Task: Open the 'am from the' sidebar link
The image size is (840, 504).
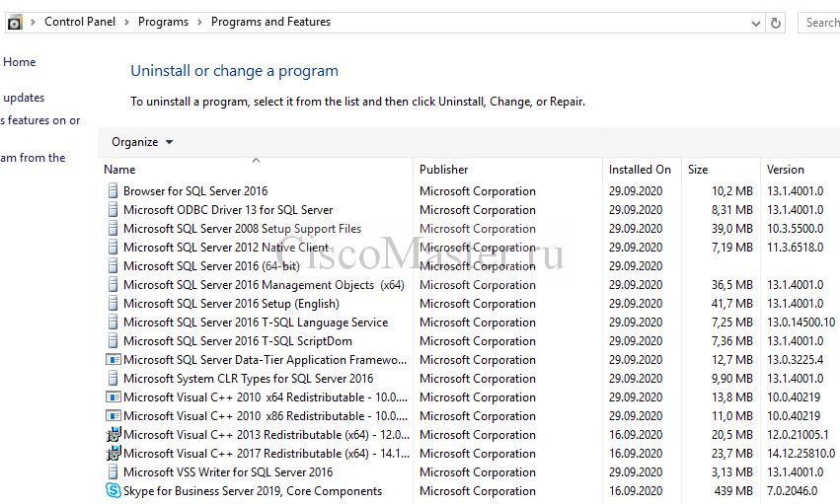Action: coord(33,158)
